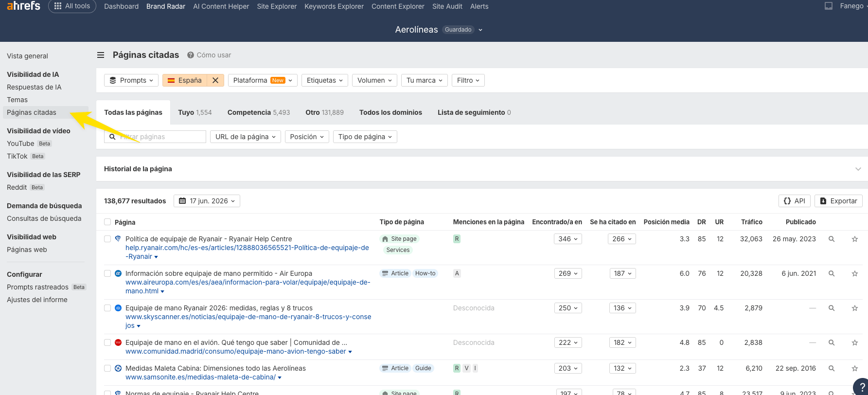Viewport: 868px width, 395px height.
Task: Switch to the Tuyo tab
Action: click(x=195, y=112)
